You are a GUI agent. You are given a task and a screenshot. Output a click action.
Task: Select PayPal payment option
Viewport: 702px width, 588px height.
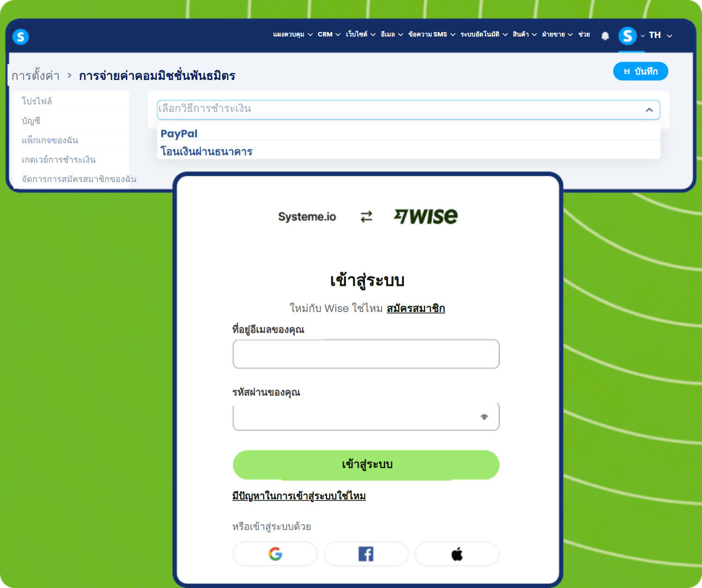click(x=408, y=133)
